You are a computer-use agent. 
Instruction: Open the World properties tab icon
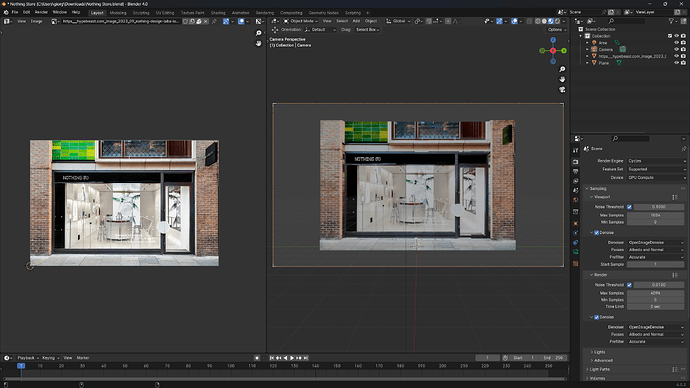pos(576,200)
